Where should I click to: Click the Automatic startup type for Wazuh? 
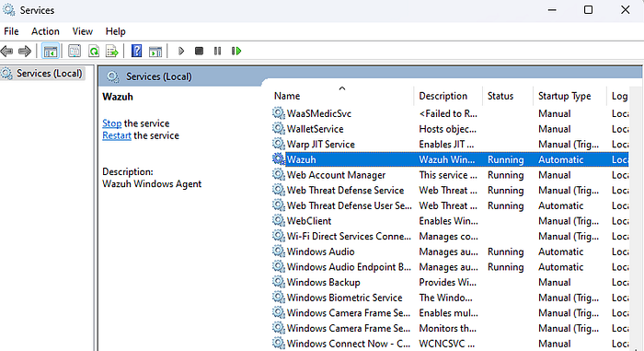click(x=560, y=159)
